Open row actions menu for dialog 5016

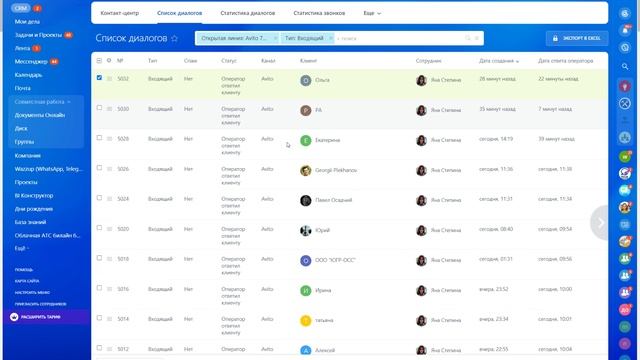pos(109,289)
